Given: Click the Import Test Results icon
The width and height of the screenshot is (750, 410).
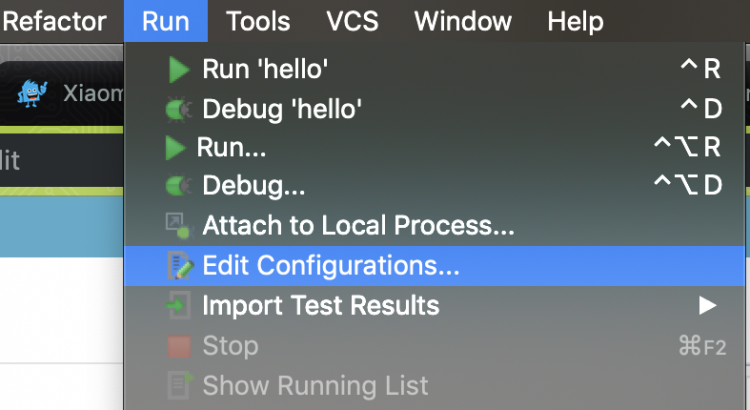Looking at the screenshot, I should click(178, 305).
